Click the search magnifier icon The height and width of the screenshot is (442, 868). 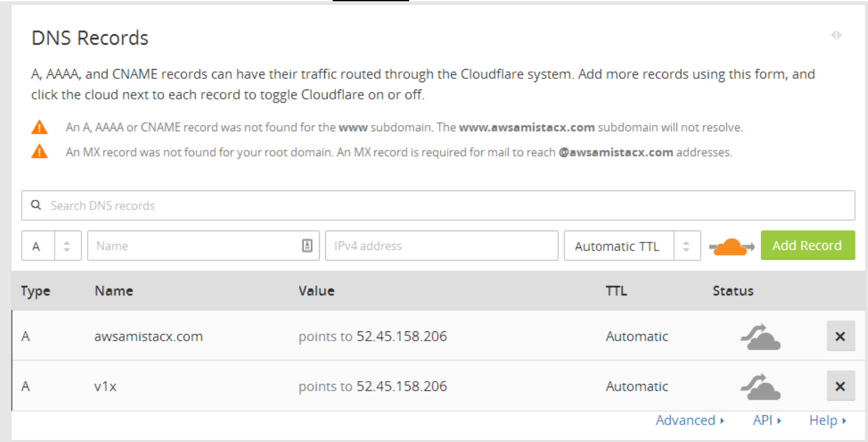(36, 205)
